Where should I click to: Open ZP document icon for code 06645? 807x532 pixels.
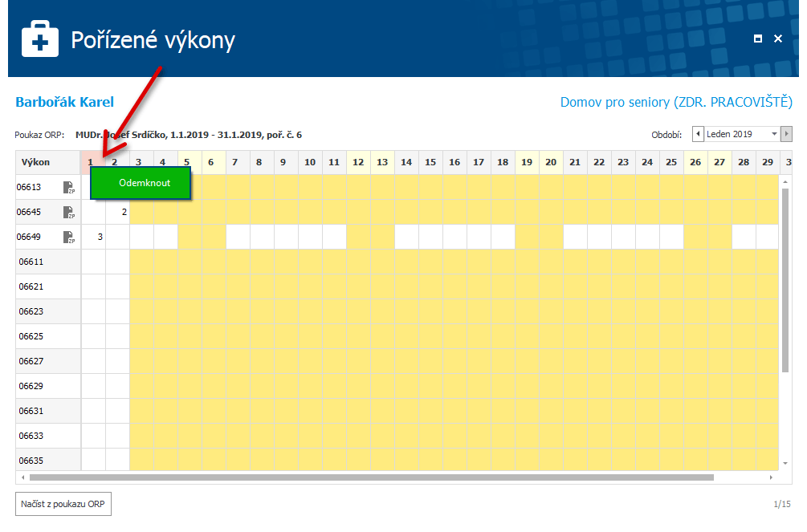(68, 212)
